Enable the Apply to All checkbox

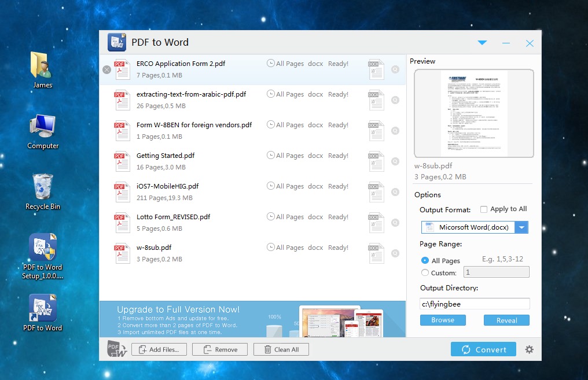point(484,209)
